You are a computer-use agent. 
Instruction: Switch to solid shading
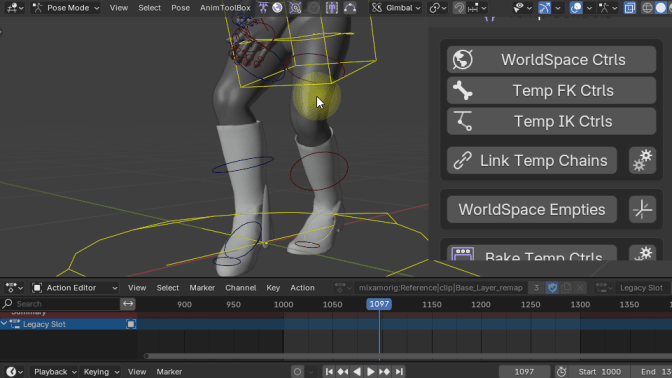pyautogui.click(x=661, y=8)
